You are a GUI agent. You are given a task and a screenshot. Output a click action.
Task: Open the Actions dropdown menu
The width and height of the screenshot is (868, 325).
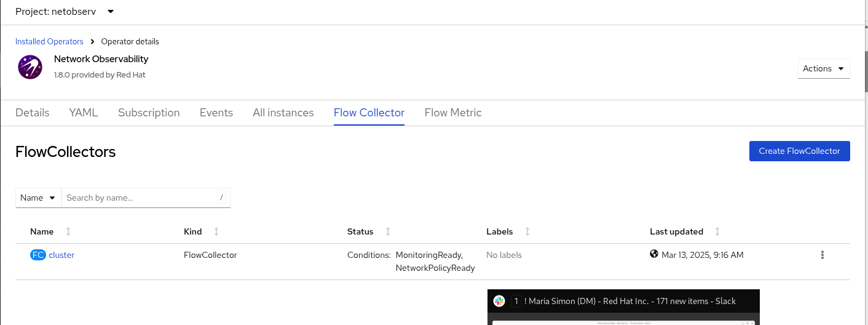pyautogui.click(x=824, y=68)
